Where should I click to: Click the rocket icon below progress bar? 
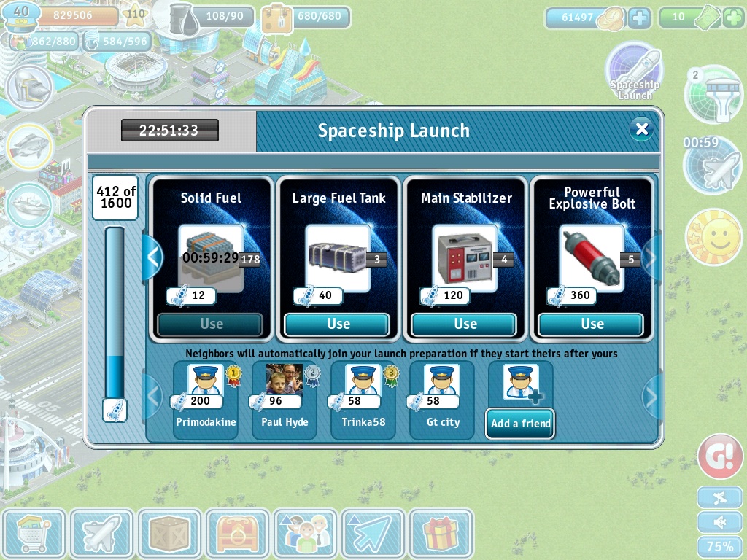[115, 411]
